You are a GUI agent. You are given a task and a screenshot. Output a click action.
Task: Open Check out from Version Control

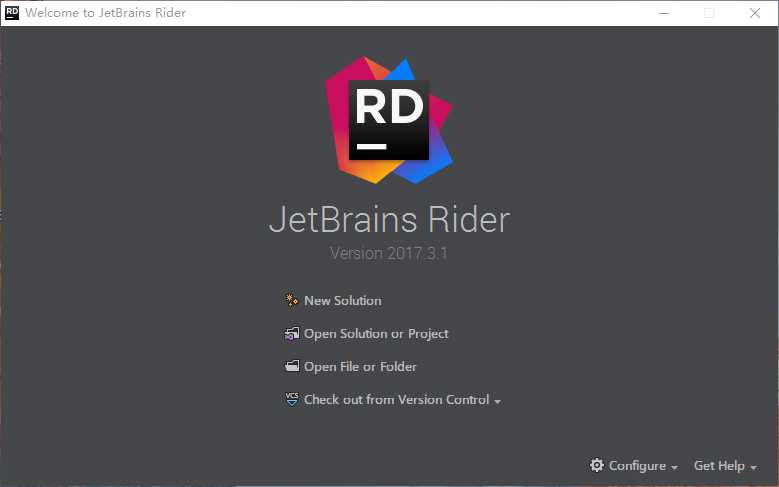(396, 400)
